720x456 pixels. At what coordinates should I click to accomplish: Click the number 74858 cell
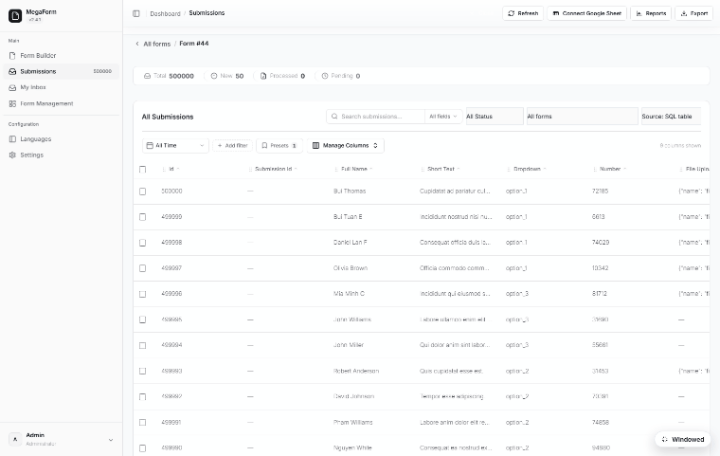click(600, 422)
